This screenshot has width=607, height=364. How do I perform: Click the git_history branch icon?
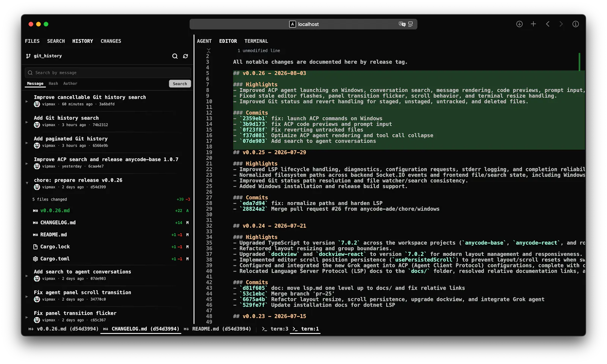28,56
